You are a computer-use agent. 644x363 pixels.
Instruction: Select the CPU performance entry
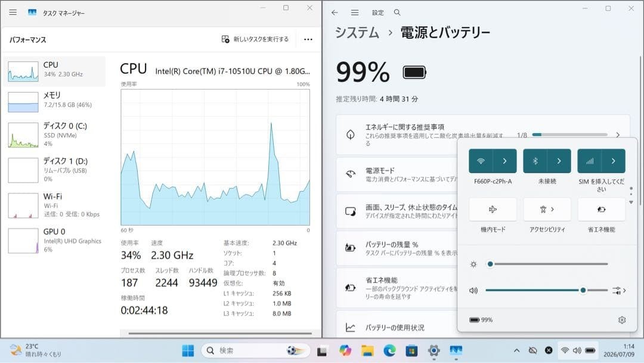[x=55, y=71]
